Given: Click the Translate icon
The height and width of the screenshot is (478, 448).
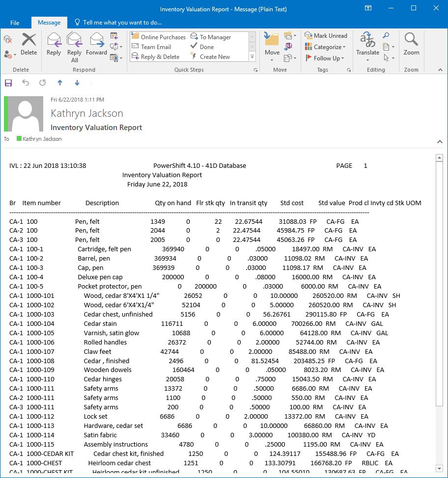Looking at the screenshot, I should point(368,47).
